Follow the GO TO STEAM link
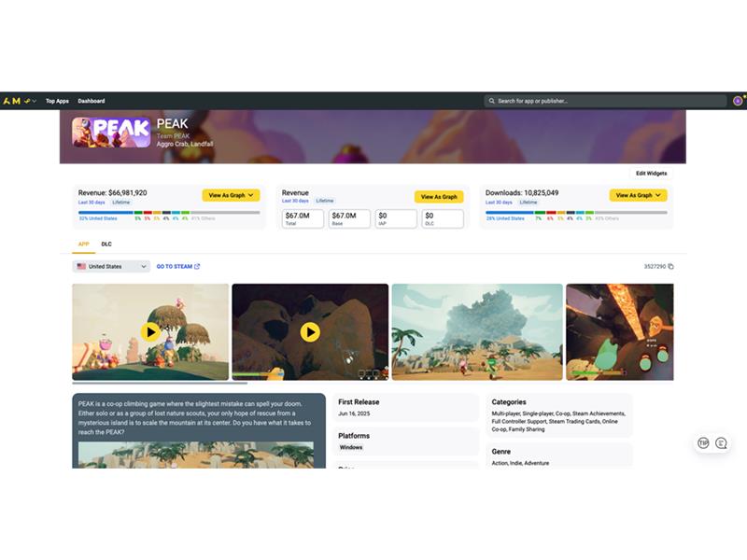 tap(177, 266)
